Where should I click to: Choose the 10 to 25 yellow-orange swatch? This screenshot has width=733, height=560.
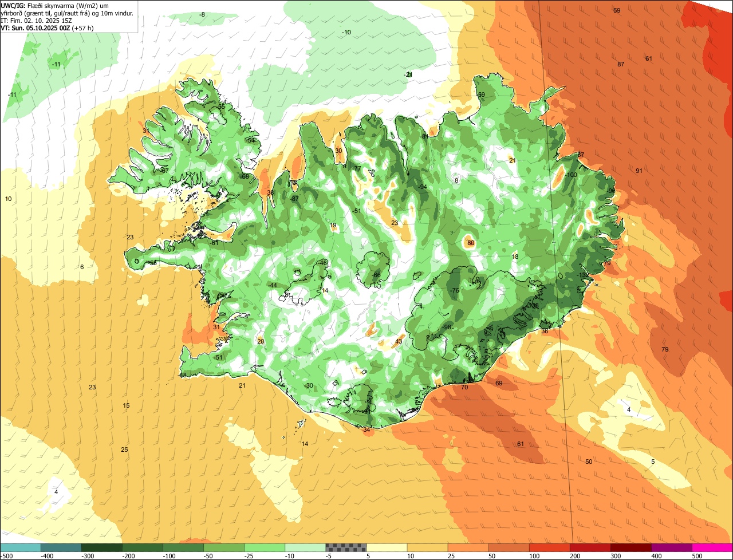(x=427, y=547)
